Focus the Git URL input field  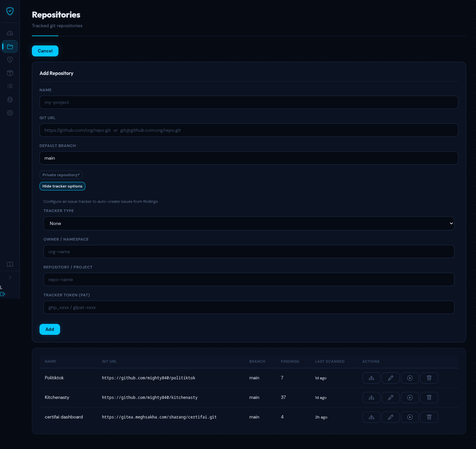(x=249, y=130)
